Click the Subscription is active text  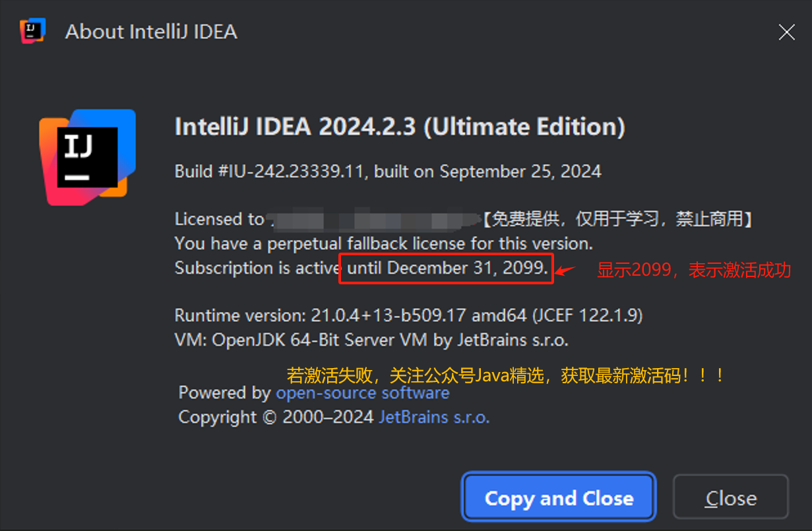259,268
